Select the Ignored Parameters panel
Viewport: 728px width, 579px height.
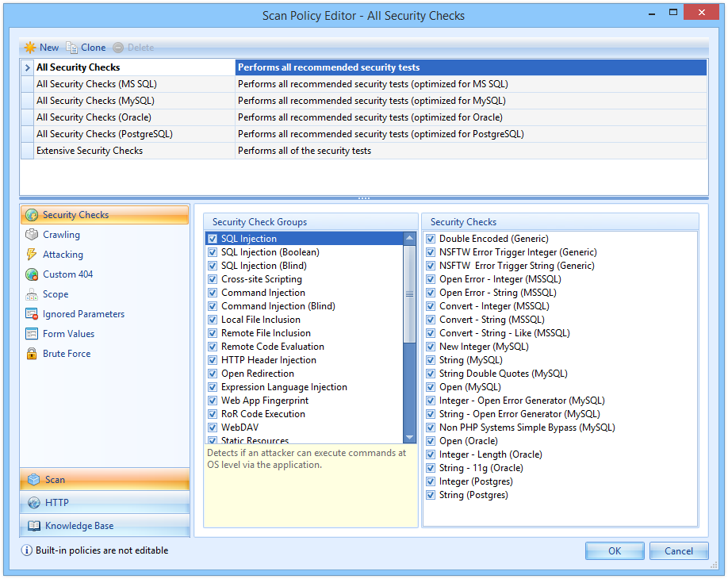(31, 313)
